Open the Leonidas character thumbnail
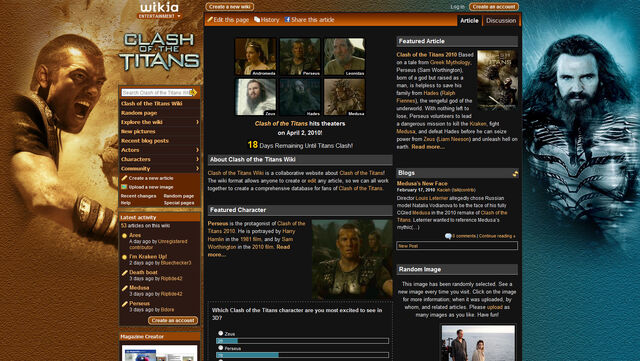This screenshot has height=361, width=640. pyautogui.click(x=344, y=57)
